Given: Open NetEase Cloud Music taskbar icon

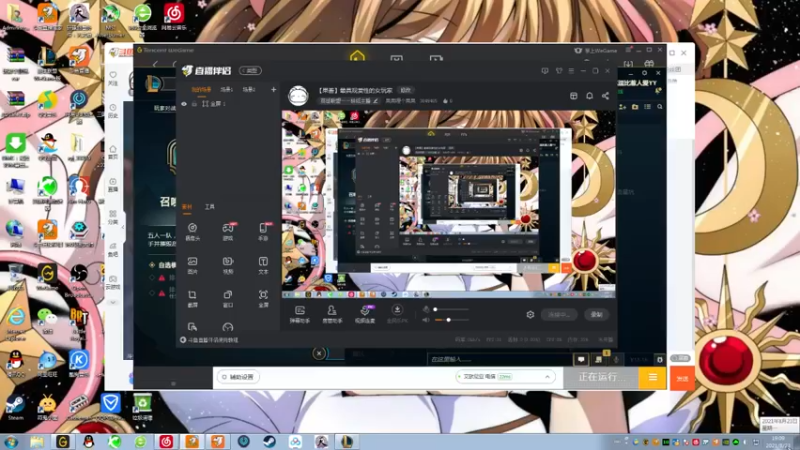Looking at the screenshot, I should (166, 442).
